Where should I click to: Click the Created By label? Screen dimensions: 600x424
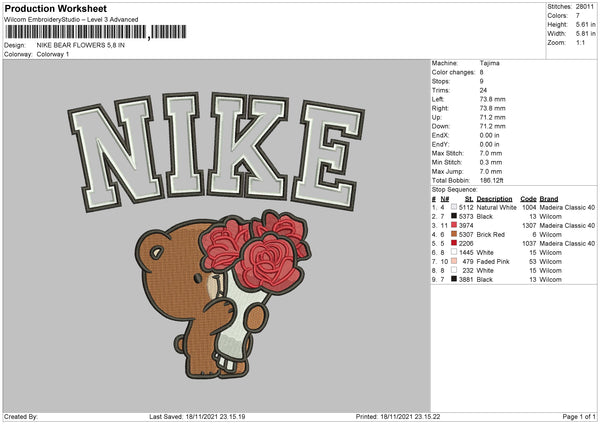tap(21, 416)
